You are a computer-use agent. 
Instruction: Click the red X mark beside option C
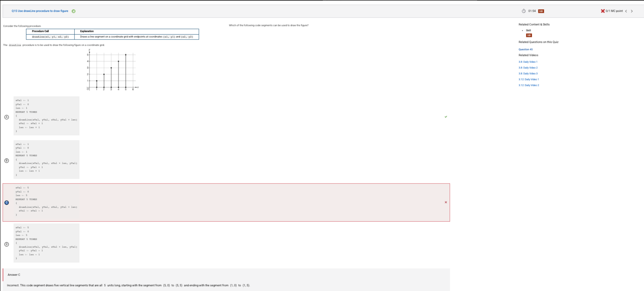coord(446,202)
